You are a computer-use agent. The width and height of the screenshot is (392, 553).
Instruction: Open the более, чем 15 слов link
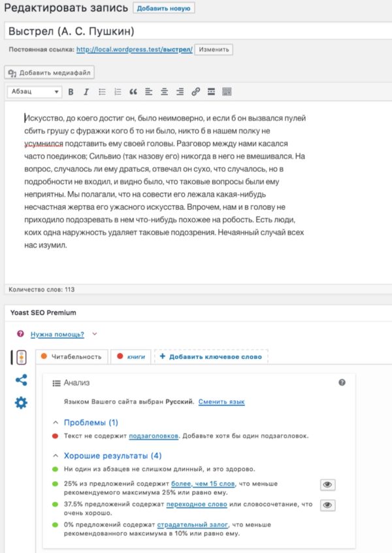(203, 484)
